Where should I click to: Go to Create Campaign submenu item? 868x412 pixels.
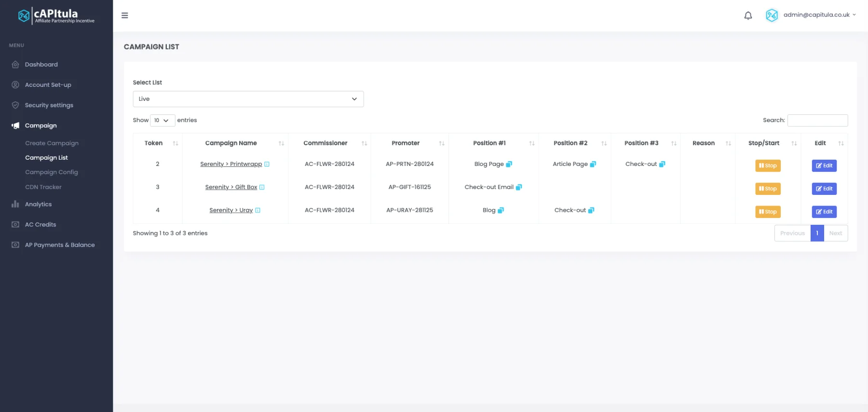52,143
